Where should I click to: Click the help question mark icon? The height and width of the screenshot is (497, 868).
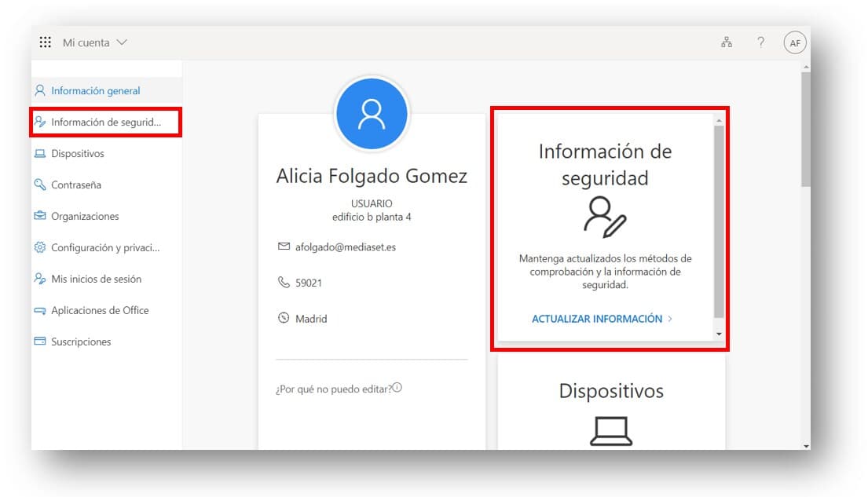(x=760, y=42)
